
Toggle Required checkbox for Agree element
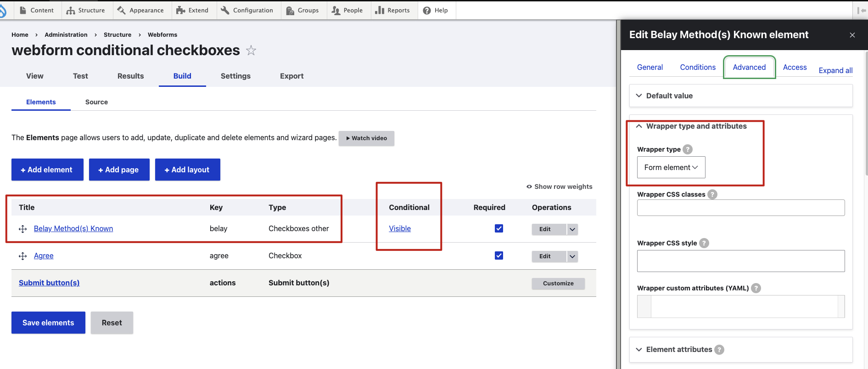[x=499, y=255]
